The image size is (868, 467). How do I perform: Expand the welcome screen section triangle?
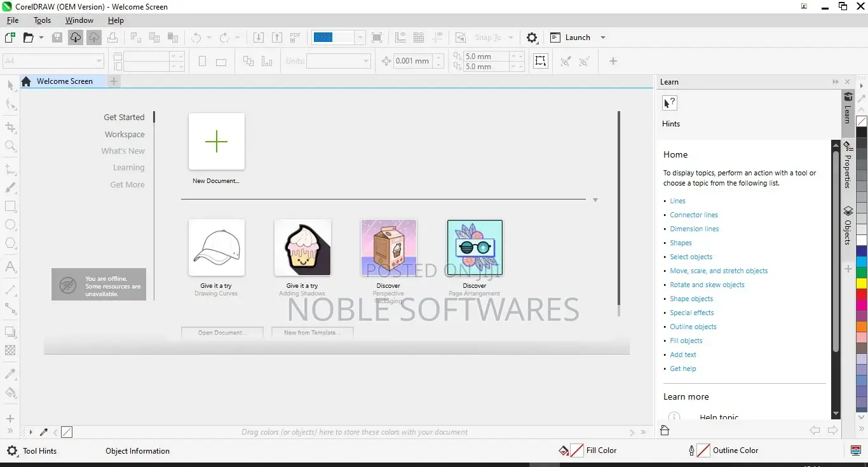[x=595, y=200]
